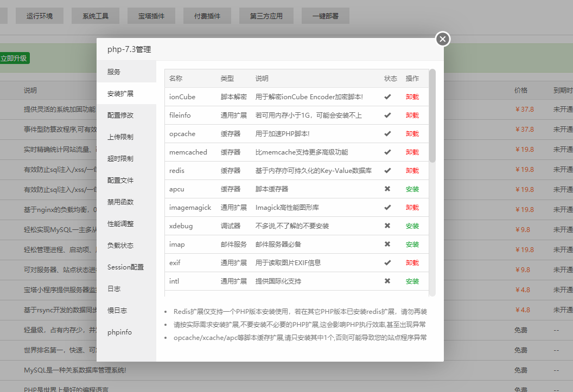573x392 pixels.
Task: Click the 提供国际化支持 description
Action: (x=278, y=281)
